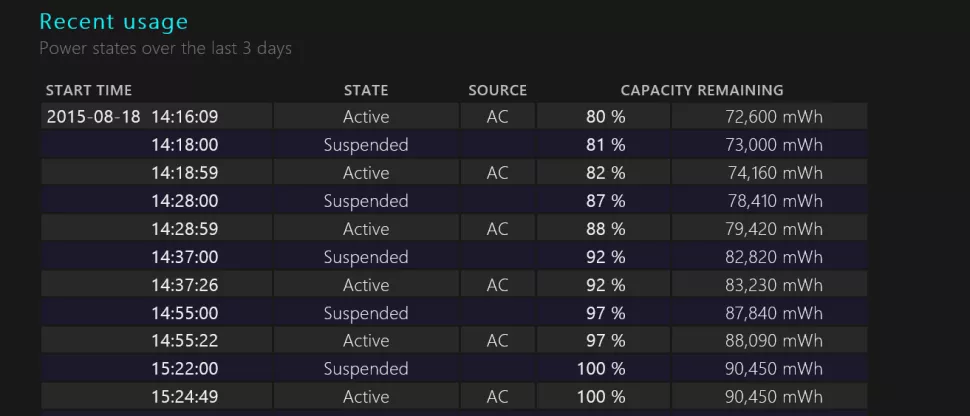Click the 82 % capacity cell

(x=605, y=173)
